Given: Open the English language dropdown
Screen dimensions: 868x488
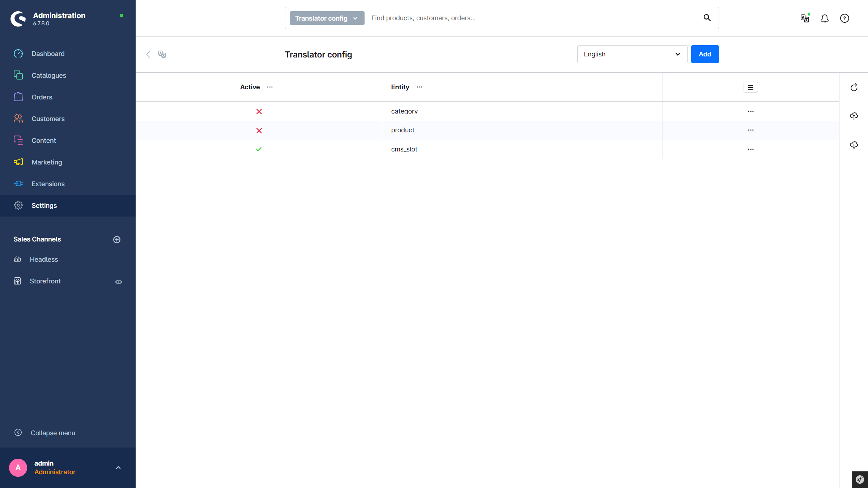Looking at the screenshot, I should tap(632, 54).
